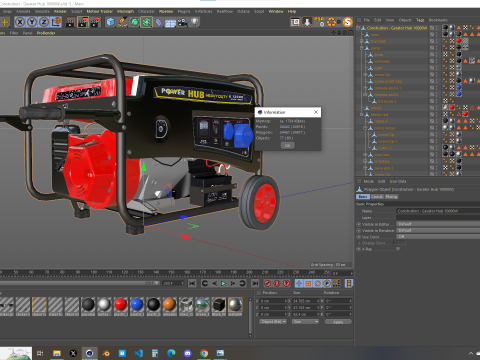Viewport: 480px width, 360px height.
Task: Toggle the X axis lock
Action: point(20,22)
